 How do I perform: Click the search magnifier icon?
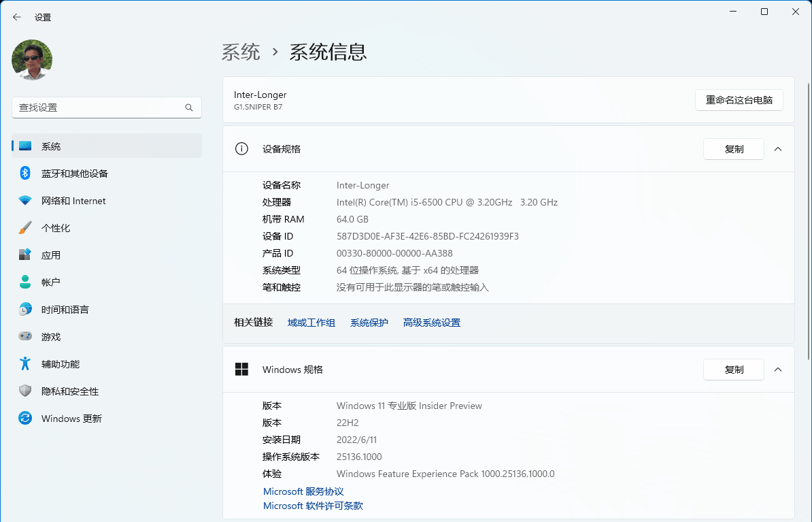tap(189, 108)
